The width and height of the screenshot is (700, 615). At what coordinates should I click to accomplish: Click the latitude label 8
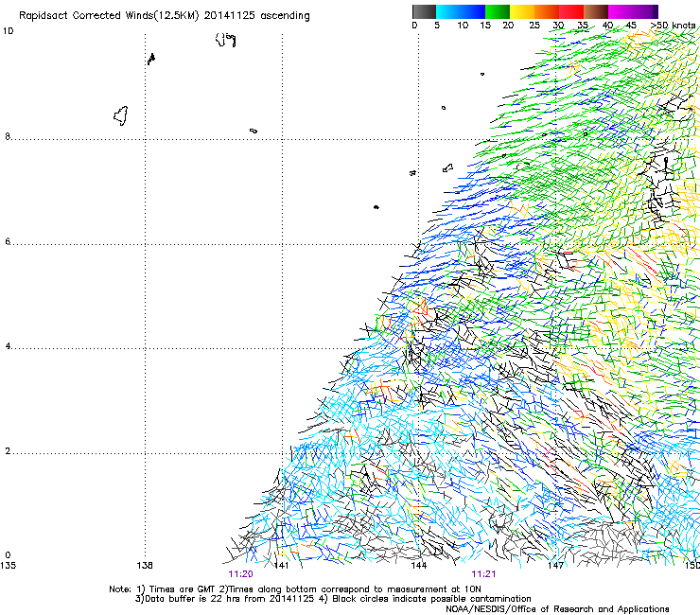[8, 136]
